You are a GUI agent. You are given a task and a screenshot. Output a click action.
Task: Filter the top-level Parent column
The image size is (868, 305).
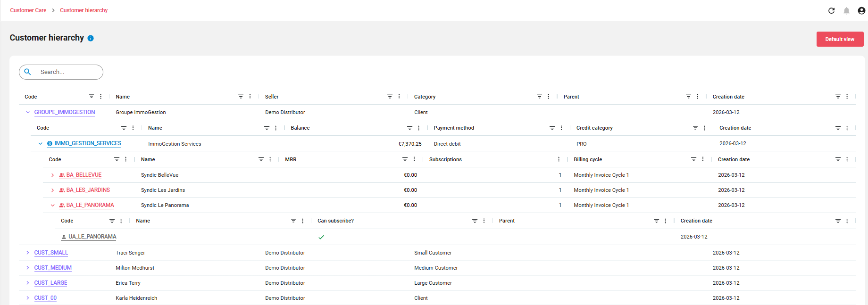(689, 96)
